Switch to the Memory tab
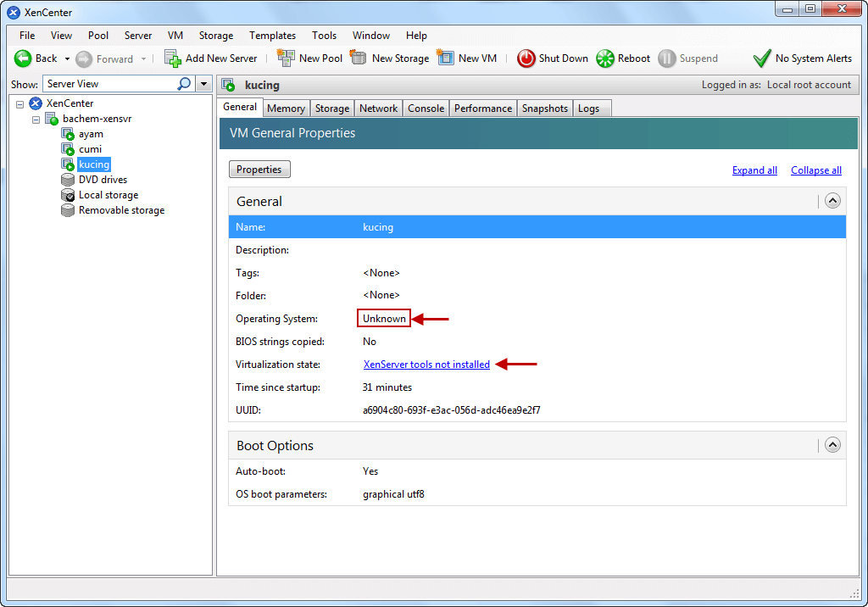Screen dimensions: 868x607 [x=286, y=109]
